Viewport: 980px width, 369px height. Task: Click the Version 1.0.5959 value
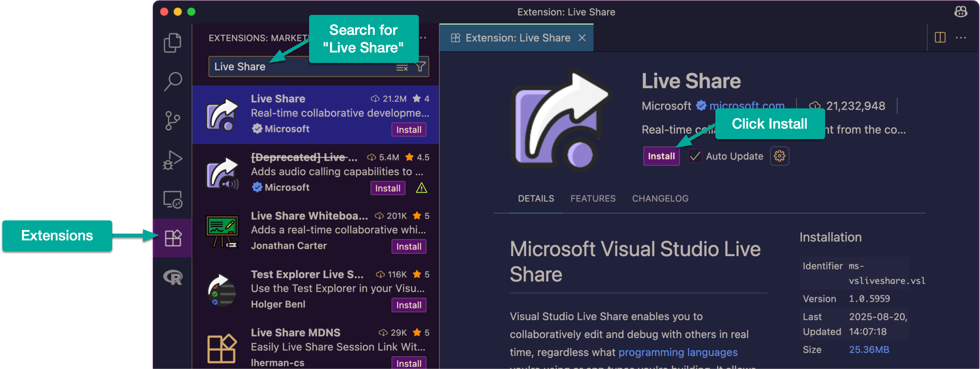(869, 299)
